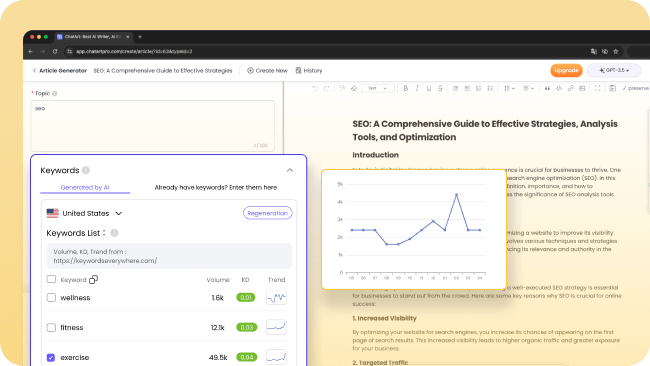View the fitness trend sparkline

276,327
